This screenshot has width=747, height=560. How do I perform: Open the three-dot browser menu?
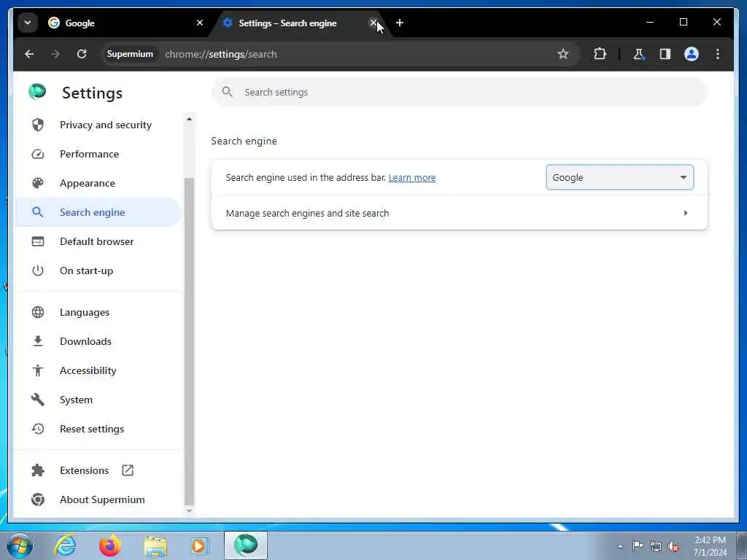click(718, 54)
